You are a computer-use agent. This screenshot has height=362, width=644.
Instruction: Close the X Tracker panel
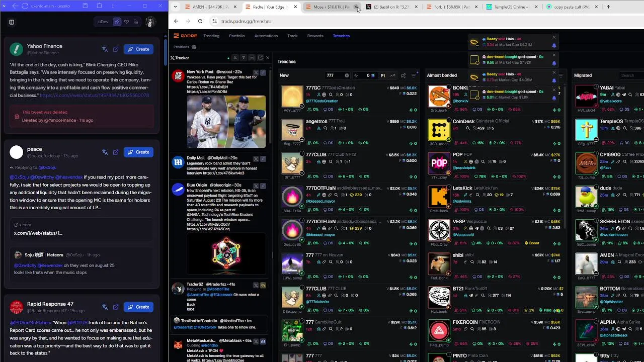pyautogui.click(x=267, y=58)
